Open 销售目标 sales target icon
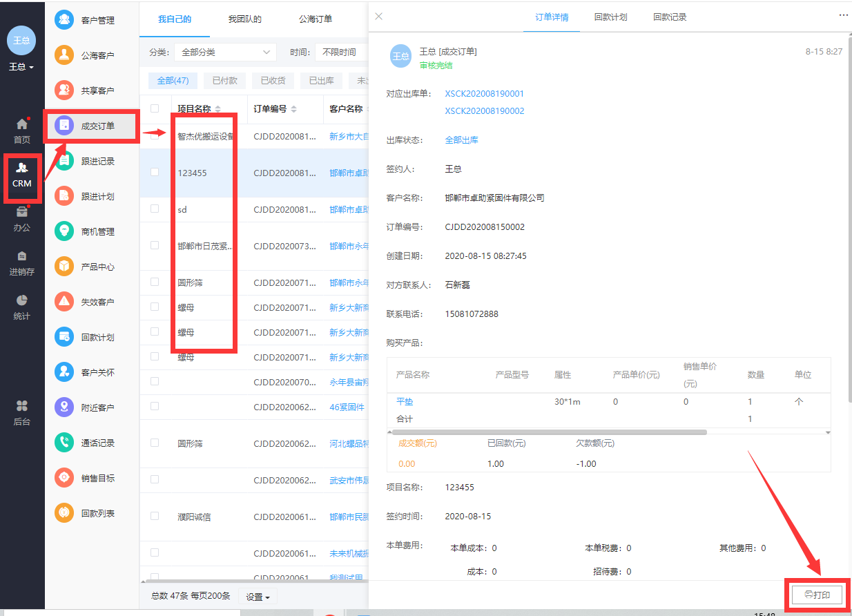The image size is (852, 616). [x=64, y=478]
